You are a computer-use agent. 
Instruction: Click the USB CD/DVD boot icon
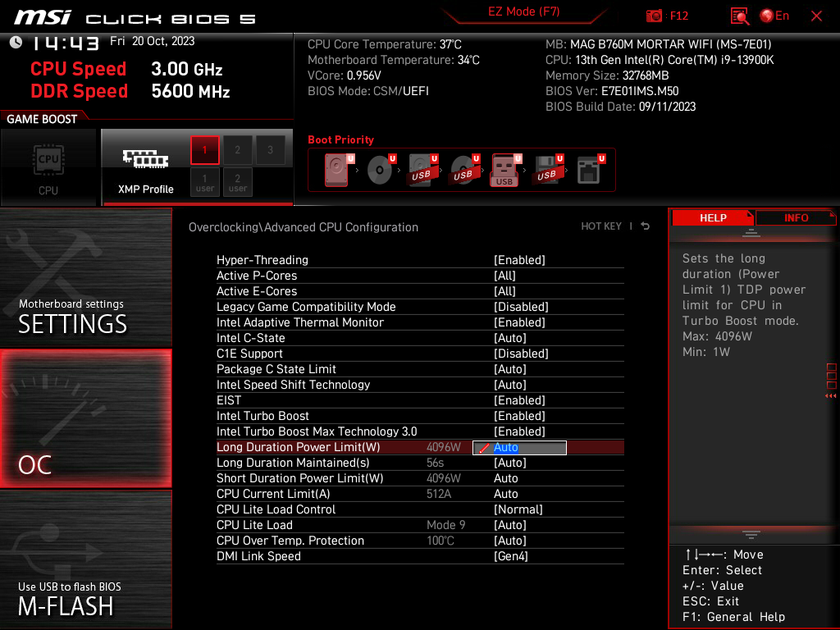464,170
